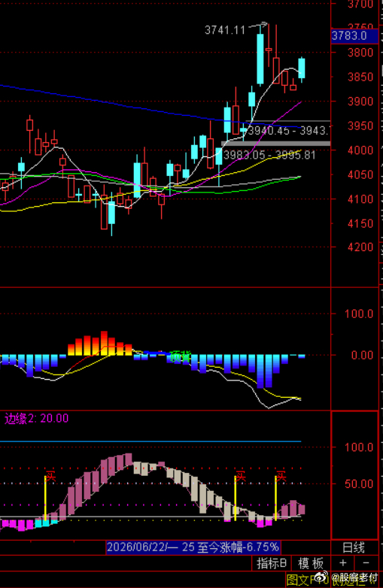This screenshot has width=383, height=588.
Task: Click the leftmost 买 signal marker
Action: coord(50,477)
